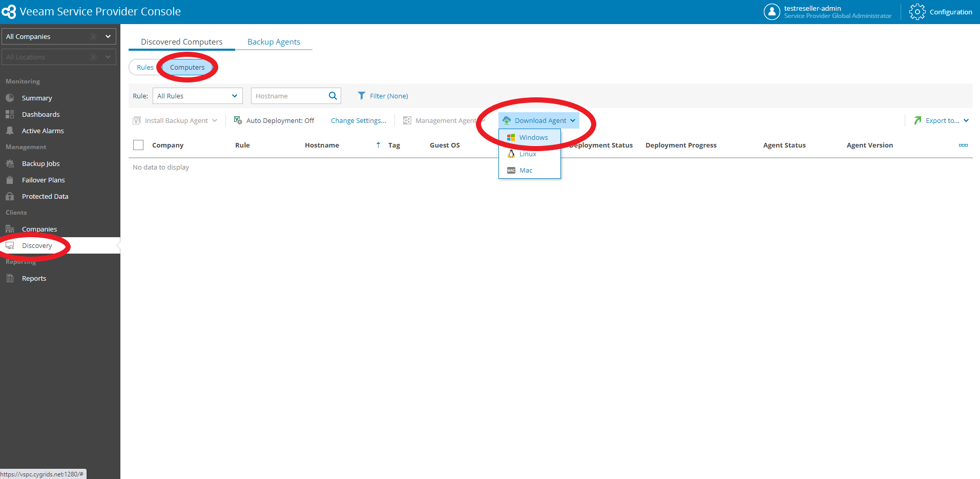Expand Install Backup Agent dropdown arrow
The image size is (980, 479).
click(215, 120)
